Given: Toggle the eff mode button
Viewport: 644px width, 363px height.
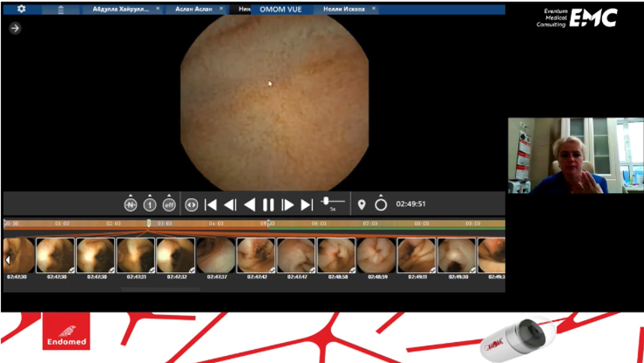Looking at the screenshot, I should click(x=169, y=205).
